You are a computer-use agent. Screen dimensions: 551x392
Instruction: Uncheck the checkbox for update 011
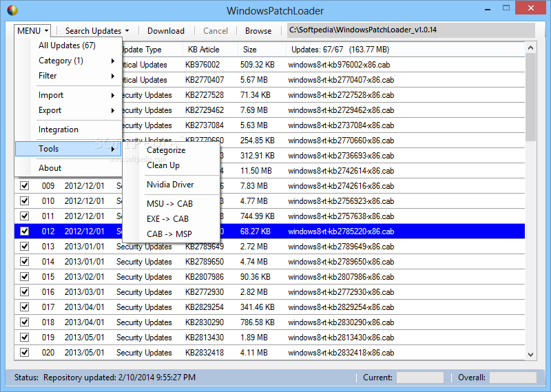(24, 216)
